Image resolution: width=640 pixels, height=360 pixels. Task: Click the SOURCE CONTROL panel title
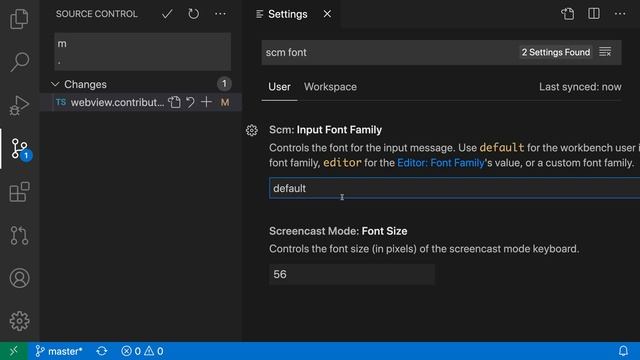[97, 14]
